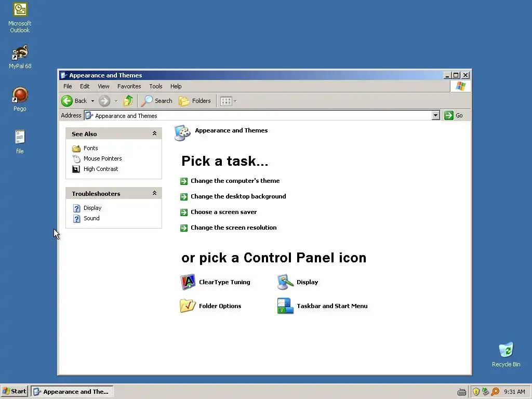Click the Sound troubleshooter question-mark icon
532x399 pixels.
pyautogui.click(x=77, y=219)
